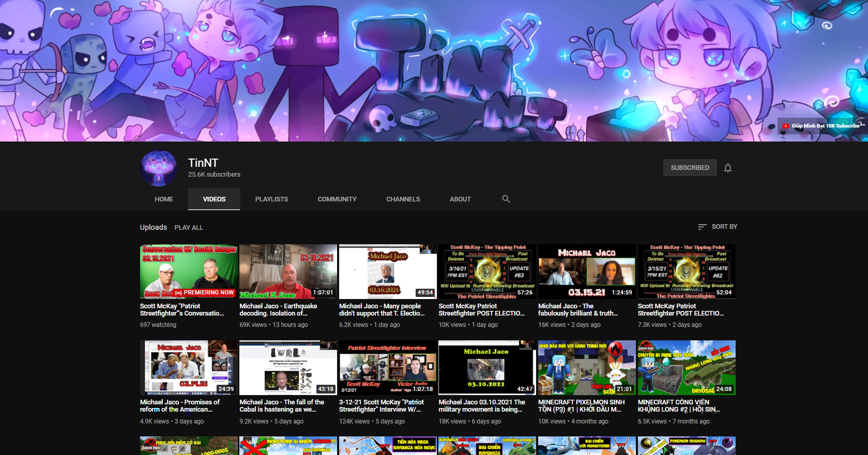Click title 'MINECRAFT PIXELMON SINH TỒN (P3) #1'
The height and width of the screenshot is (455, 868).
pos(582,406)
